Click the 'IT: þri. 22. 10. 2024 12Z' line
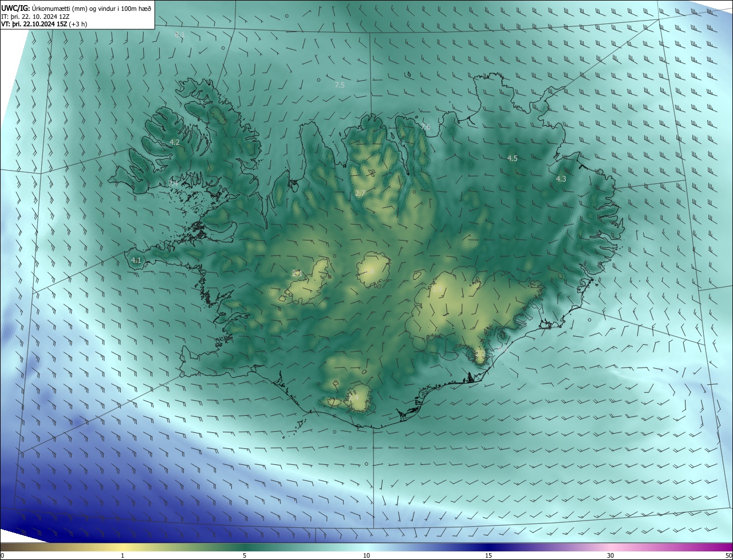The image size is (733, 560). tap(36, 17)
